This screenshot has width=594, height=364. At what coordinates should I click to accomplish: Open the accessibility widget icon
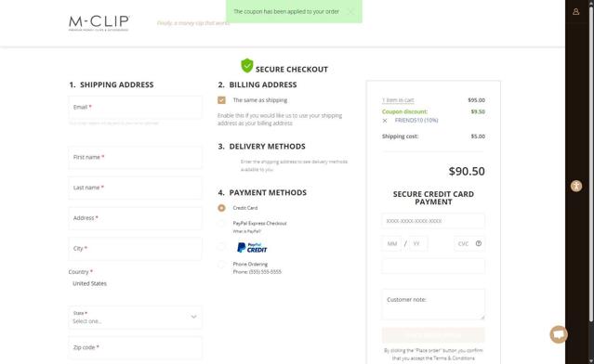pyautogui.click(x=576, y=186)
